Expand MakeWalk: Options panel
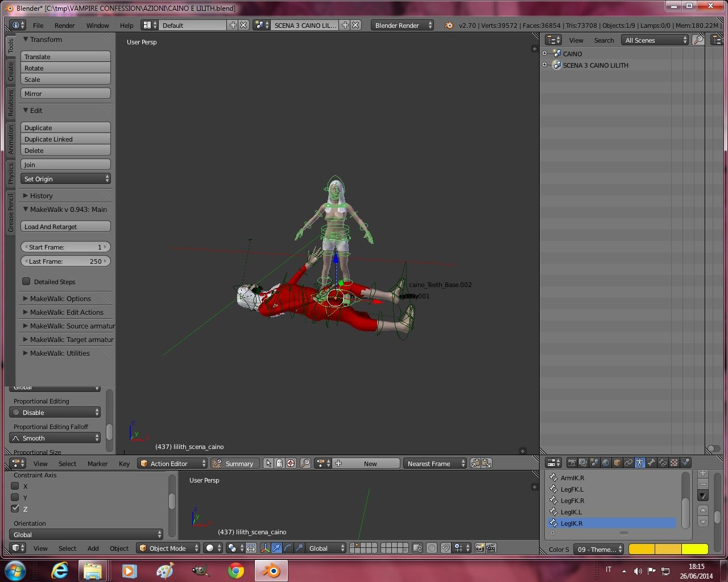This screenshot has height=582, width=728. click(x=26, y=298)
